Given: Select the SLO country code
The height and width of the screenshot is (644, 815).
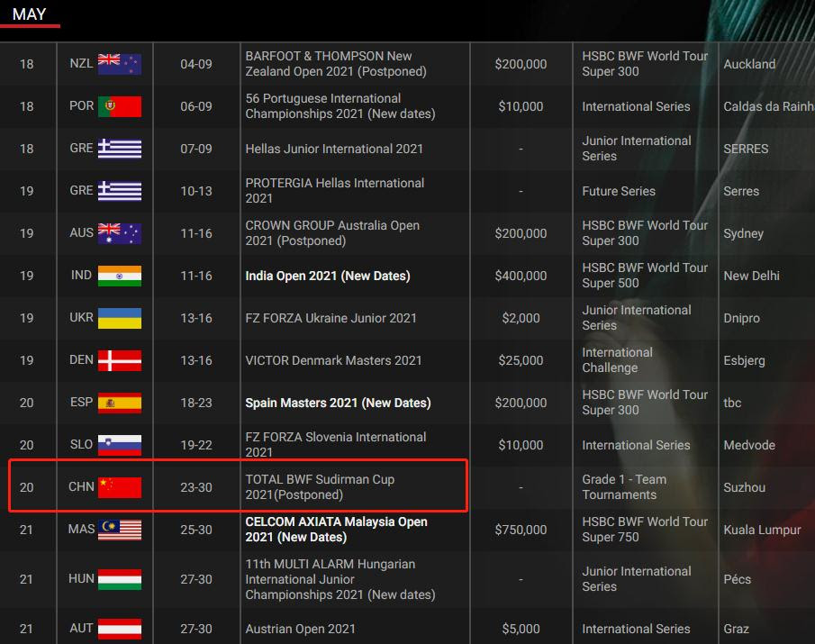Looking at the screenshot, I should point(81,444).
